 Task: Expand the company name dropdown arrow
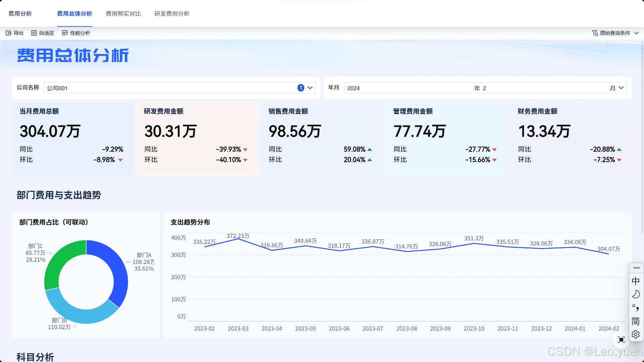310,88
